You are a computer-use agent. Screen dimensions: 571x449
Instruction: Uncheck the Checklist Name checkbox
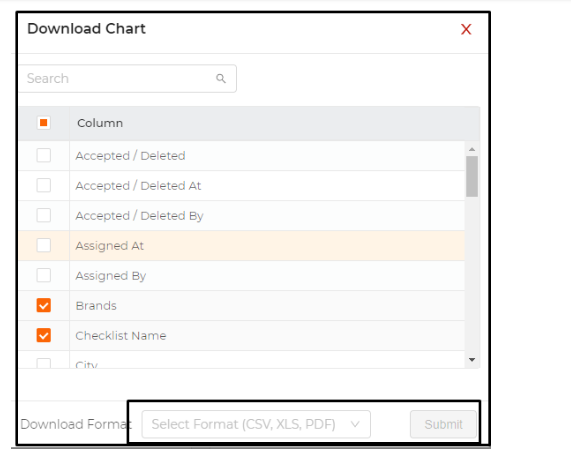click(x=43, y=335)
